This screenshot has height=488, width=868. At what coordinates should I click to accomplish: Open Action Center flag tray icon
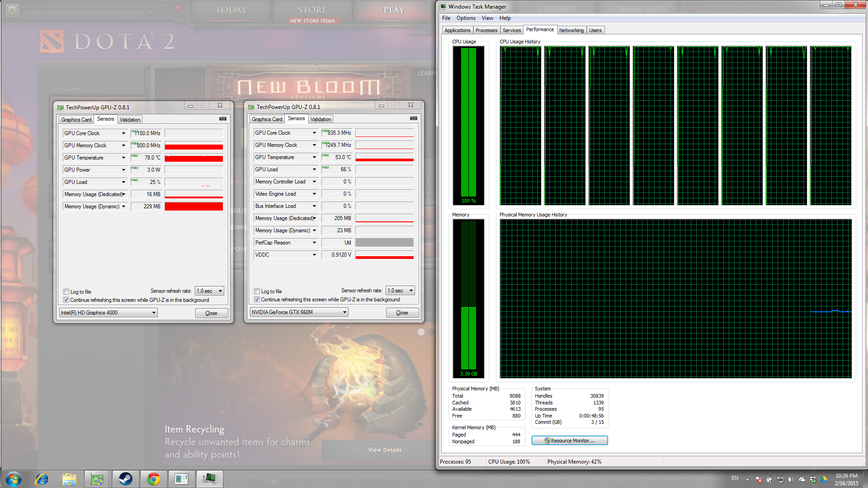(x=759, y=479)
